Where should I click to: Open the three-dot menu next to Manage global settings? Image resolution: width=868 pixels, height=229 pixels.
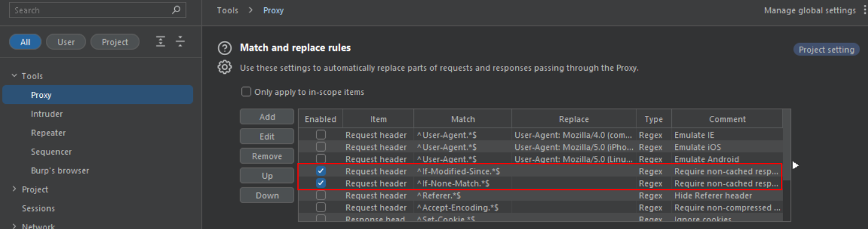863,10
